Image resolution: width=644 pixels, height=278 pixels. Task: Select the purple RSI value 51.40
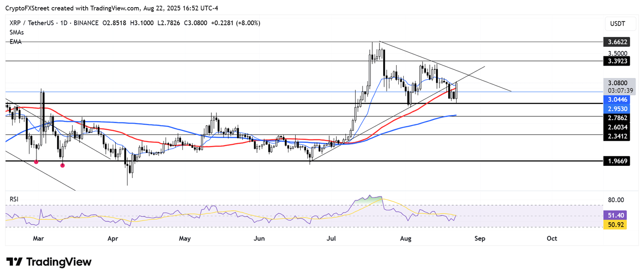coord(615,215)
